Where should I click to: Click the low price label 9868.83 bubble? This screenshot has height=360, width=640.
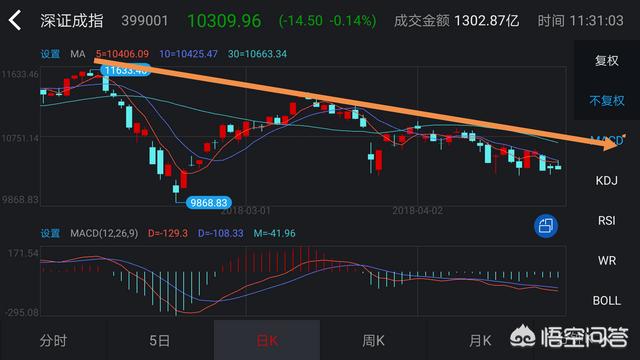(209, 202)
